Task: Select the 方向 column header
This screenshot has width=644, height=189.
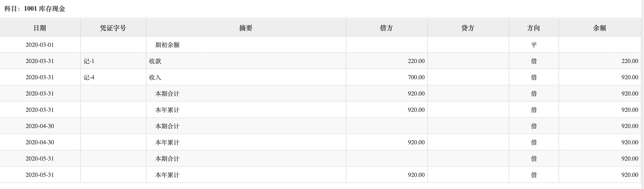Action: (534, 28)
